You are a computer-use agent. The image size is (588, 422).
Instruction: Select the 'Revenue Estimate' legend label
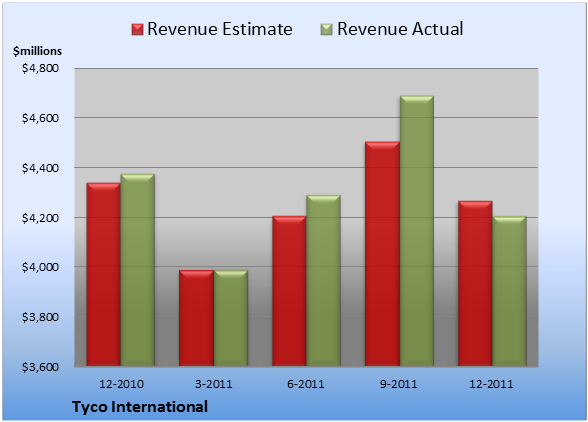pyautogui.click(x=220, y=29)
